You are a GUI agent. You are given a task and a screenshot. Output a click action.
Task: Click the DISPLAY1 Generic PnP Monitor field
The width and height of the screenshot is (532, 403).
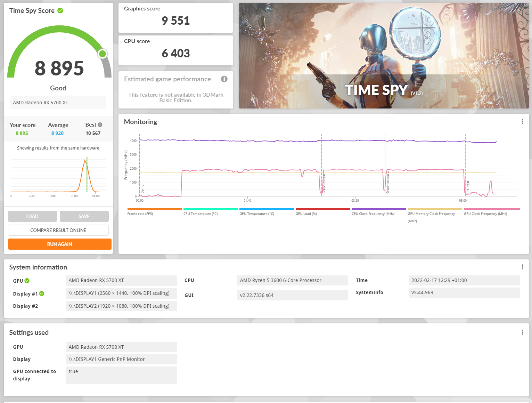121,359
